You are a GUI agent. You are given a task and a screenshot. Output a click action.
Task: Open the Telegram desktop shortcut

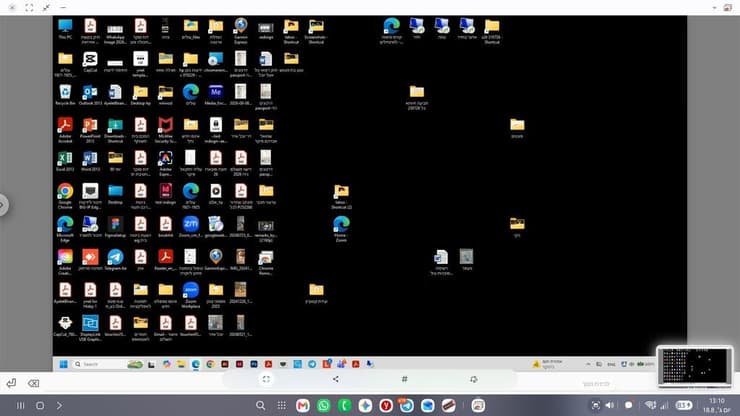coord(115,260)
